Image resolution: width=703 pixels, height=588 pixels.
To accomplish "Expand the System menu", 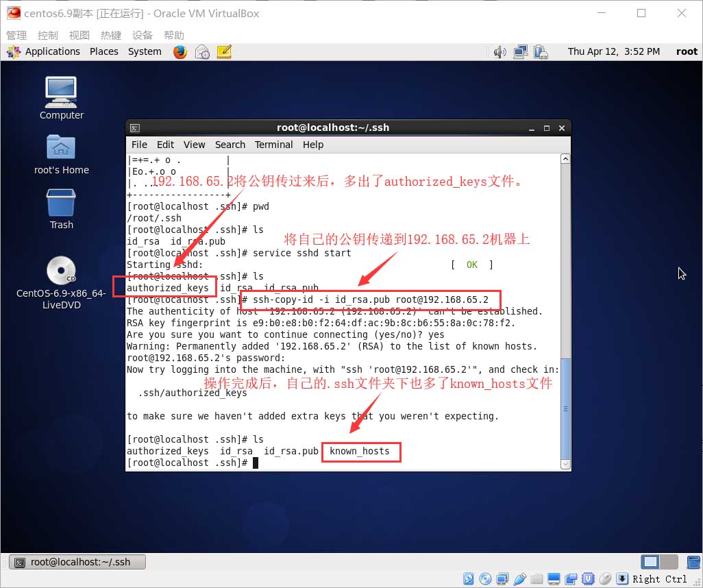I will click(145, 51).
